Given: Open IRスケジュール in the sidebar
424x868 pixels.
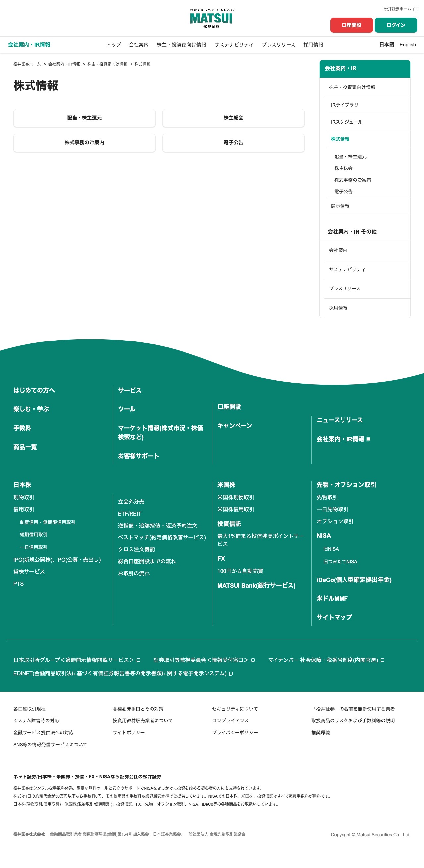Looking at the screenshot, I should (368, 122).
